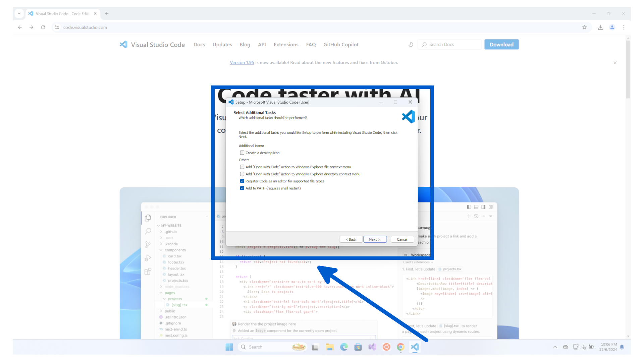644x362 pixels.
Task: Open the Docs menu item
Action: pos(199,44)
